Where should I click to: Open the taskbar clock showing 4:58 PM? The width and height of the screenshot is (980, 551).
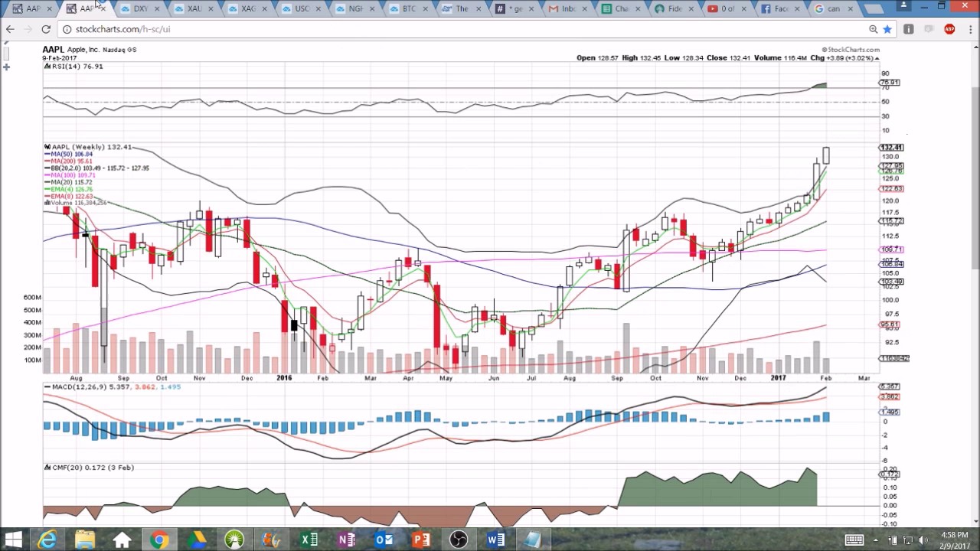pos(954,540)
